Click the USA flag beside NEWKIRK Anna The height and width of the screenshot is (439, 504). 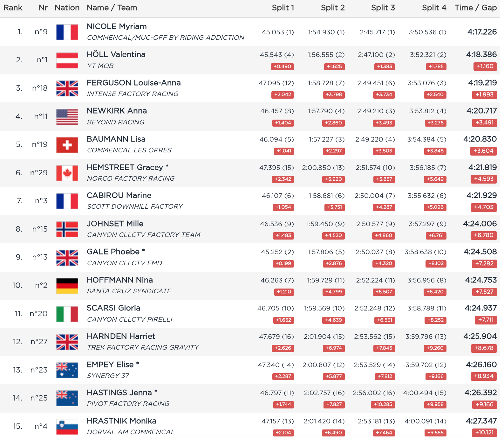67,117
